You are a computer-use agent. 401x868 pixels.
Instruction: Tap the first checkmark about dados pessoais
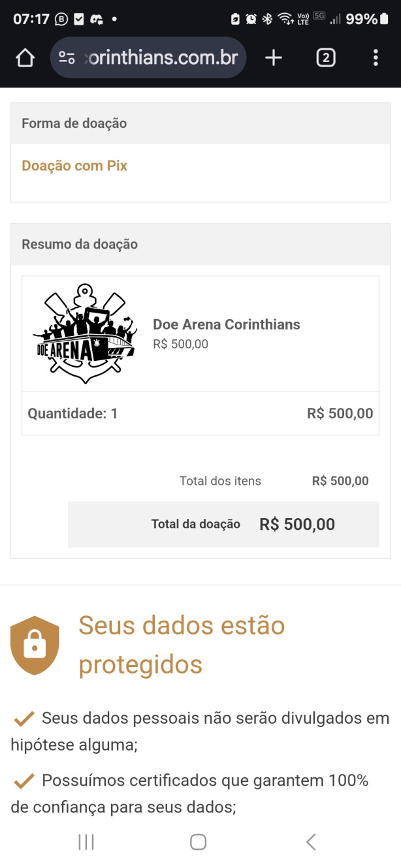click(24, 718)
